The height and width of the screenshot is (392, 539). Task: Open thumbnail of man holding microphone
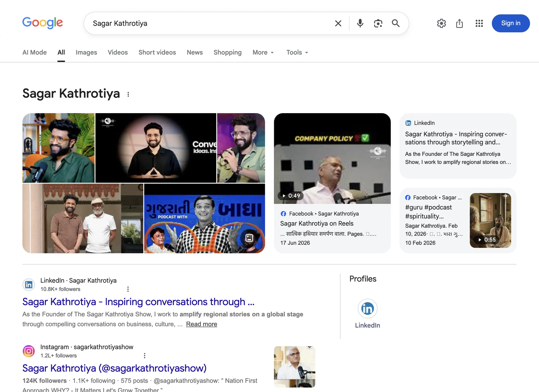click(241, 148)
